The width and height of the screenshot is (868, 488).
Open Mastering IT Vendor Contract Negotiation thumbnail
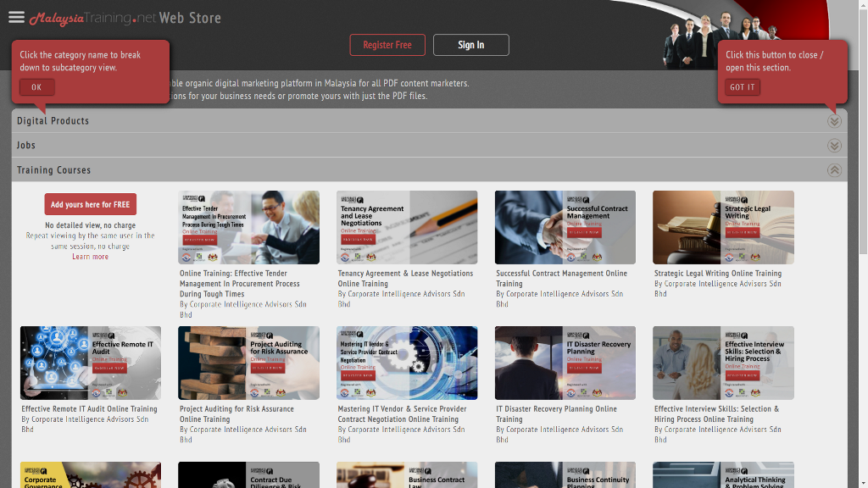tap(407, 363)
